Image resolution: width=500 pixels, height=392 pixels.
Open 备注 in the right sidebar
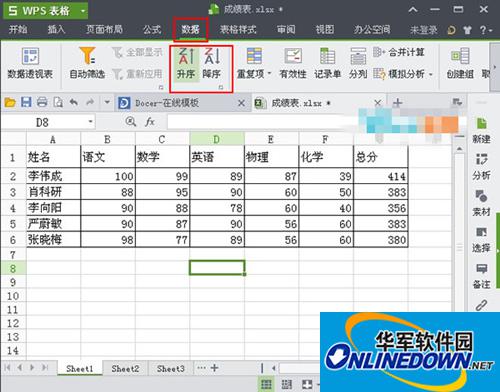[x=481, y=276]
